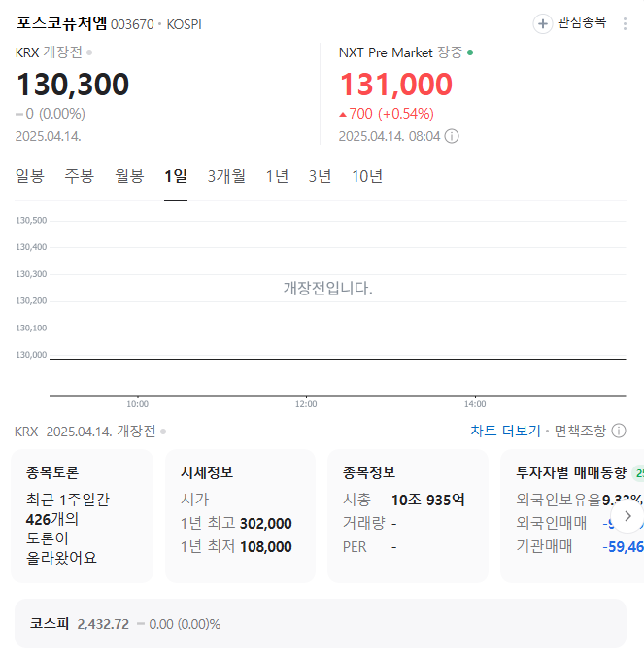Click the 0 (0.00%) KRX change value

click(51, 114)
